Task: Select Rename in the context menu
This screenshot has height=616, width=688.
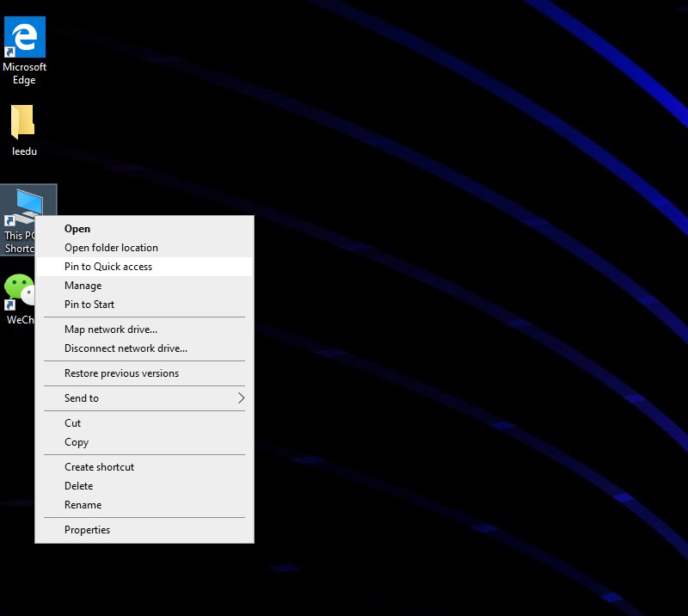Action: (83, 505)
